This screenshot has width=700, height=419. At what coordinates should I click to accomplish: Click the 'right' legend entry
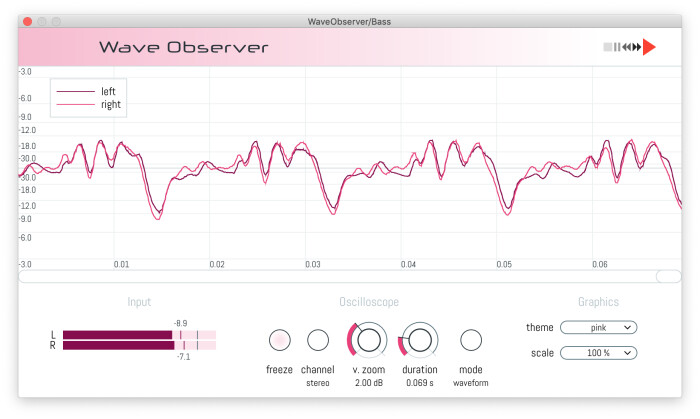[88, 104]
